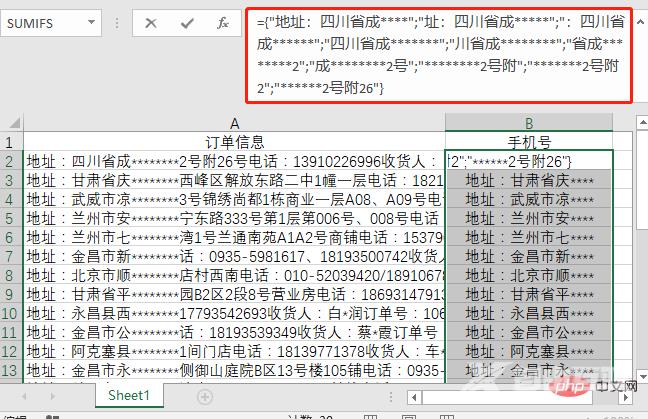Click cell B5 showing 兰州市安****
This screenshot has width=648, height=419.
[529, 218]
